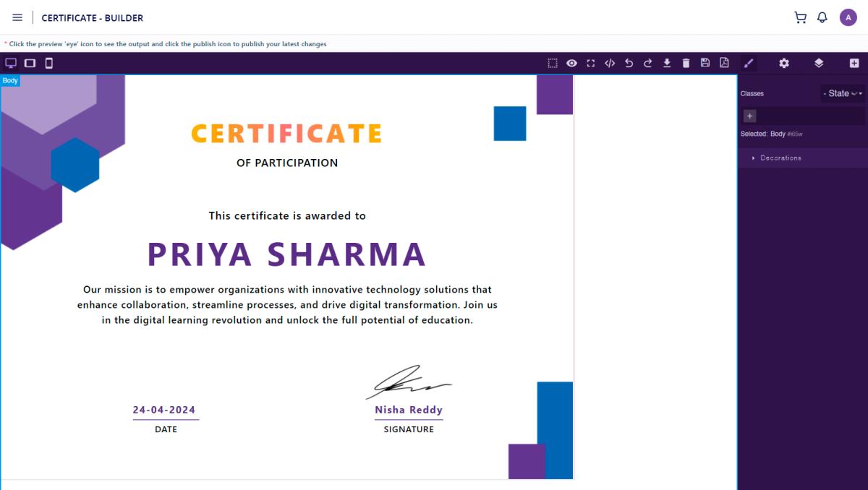Open the Layer Manager panel icon

coord(818,63)
